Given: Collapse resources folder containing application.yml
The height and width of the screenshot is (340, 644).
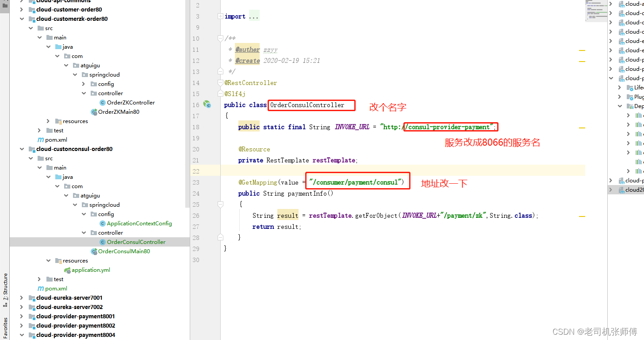Looking at the screenshot, I should [48, 261].
